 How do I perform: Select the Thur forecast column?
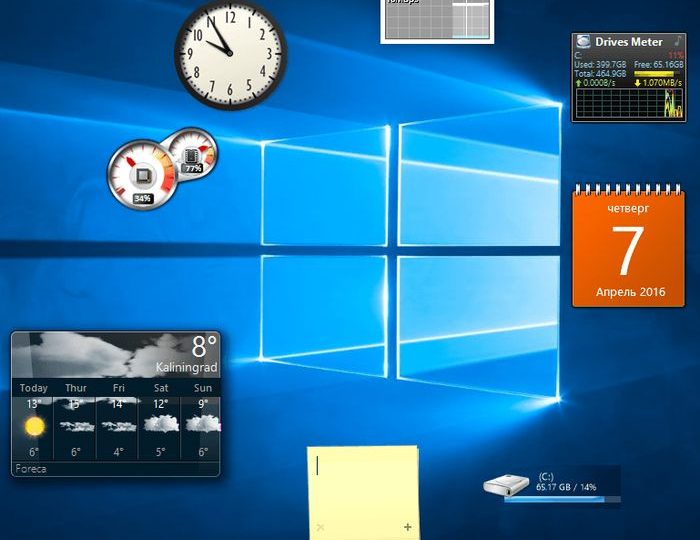pyautogui.click(x=76, y=420)
